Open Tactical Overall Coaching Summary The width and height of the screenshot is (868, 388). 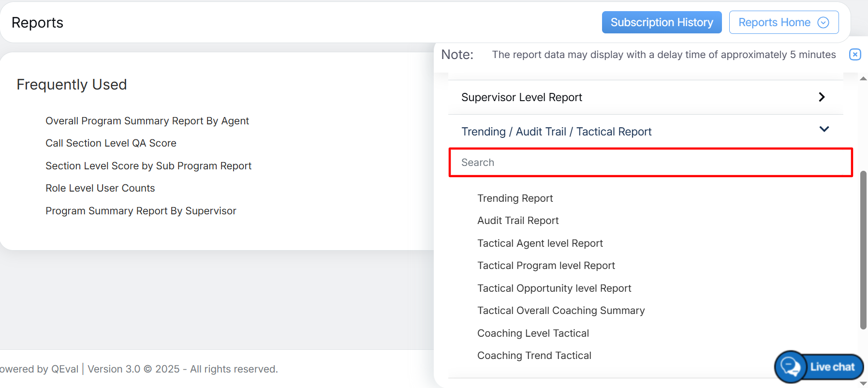(561, 311)
